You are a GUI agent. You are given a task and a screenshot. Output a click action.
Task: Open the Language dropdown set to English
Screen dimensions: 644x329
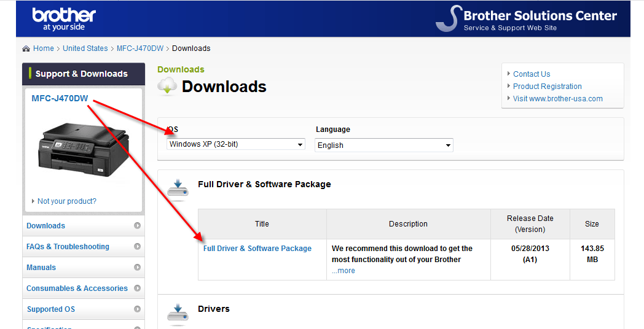click(x=384, y=145)
